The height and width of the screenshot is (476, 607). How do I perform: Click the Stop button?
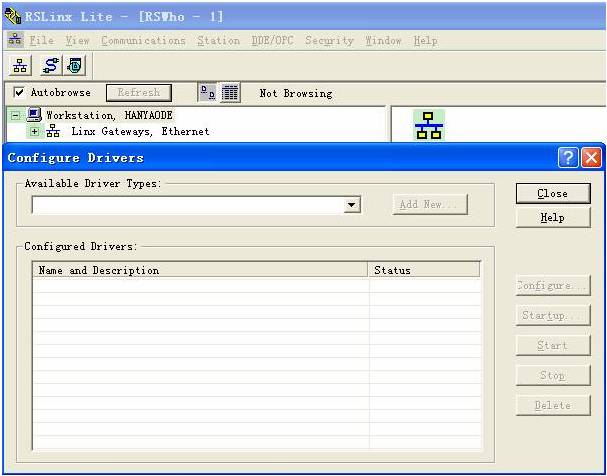[x=553, y=375]
